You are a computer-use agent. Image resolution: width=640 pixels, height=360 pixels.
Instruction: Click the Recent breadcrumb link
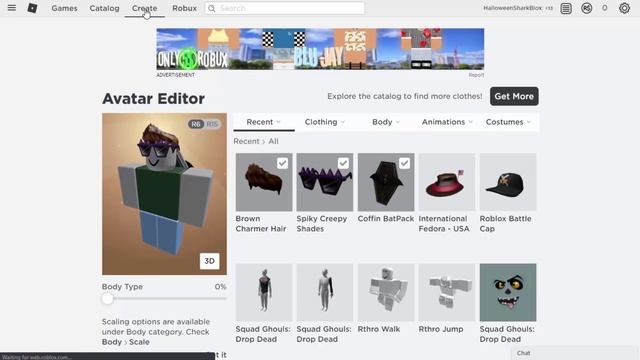(x=246, y=141)
